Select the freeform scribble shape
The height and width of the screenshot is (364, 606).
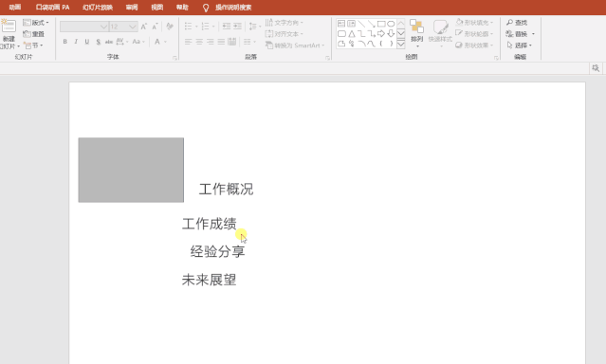[351, 44]
